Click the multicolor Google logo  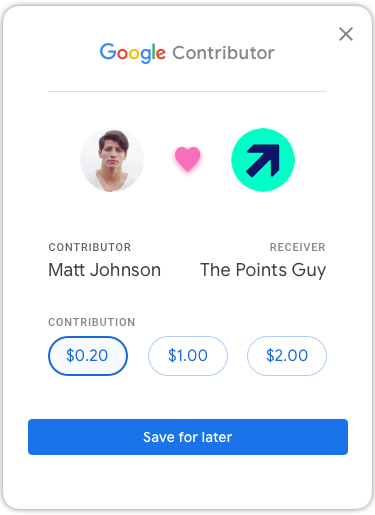tap(133, 53)
